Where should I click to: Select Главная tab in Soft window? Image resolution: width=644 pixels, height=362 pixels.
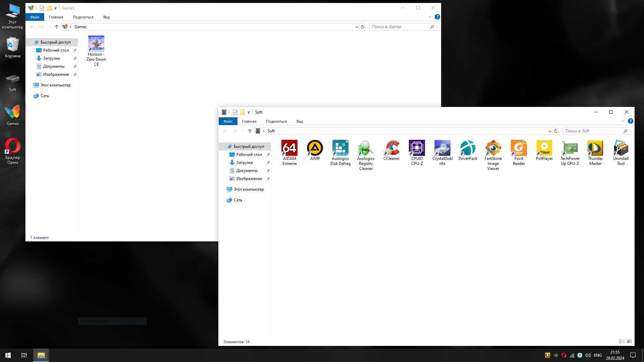tap(249, 121)
